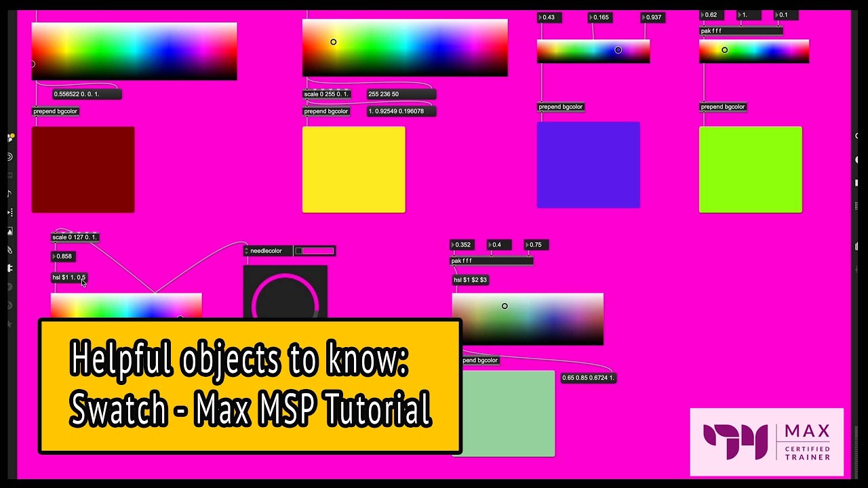This screenshot has height=488, width=868.
Task: Click the 0.43 number box
Action: [x=549, y=18]
